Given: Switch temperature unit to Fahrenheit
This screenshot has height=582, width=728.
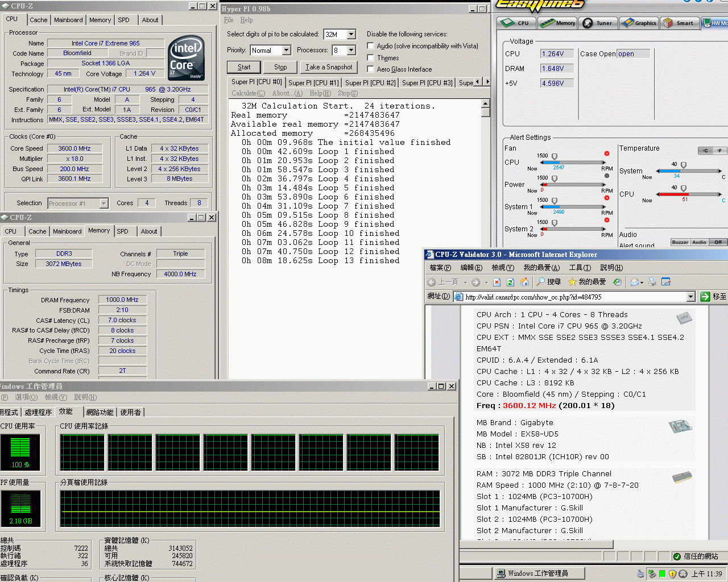Looking at the screenshot, I should click(x=720, y=151).
